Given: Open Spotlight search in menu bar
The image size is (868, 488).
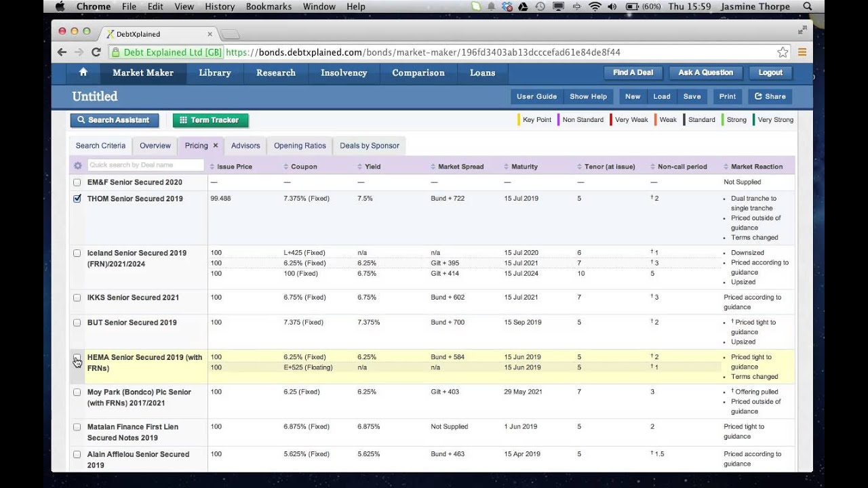Looking at the screenshot, I should (808, 6).
